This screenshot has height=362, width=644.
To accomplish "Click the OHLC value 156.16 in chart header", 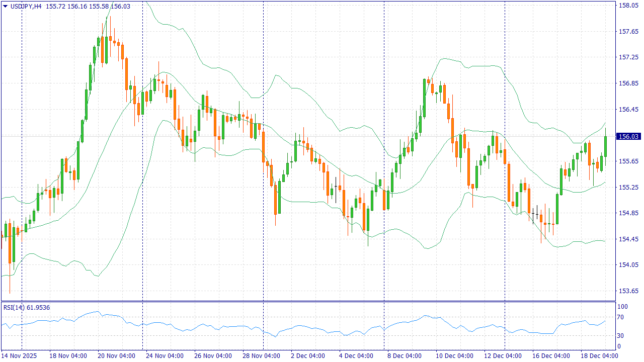I will (76, 6).
